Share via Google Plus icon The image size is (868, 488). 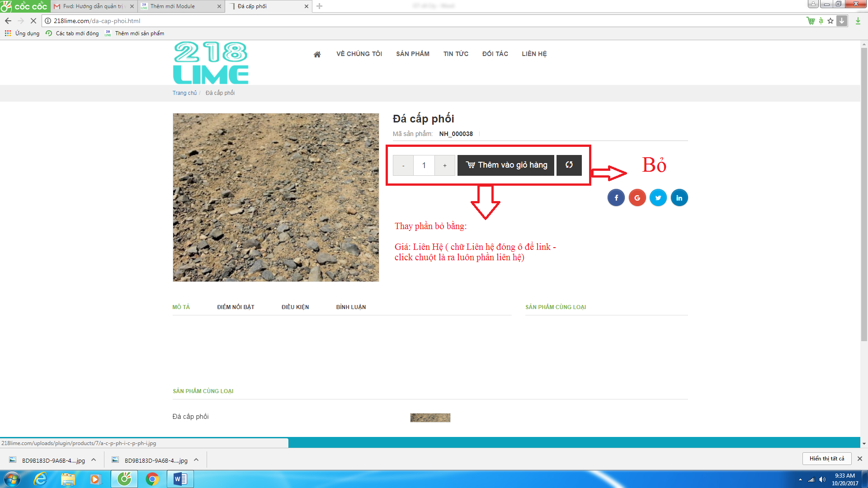coord(637,198)
